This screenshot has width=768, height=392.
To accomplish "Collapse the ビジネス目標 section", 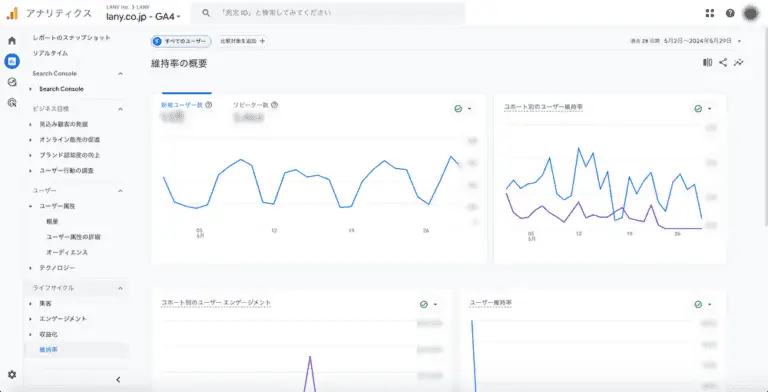I will pyautogui.click(x=120, y=109).
